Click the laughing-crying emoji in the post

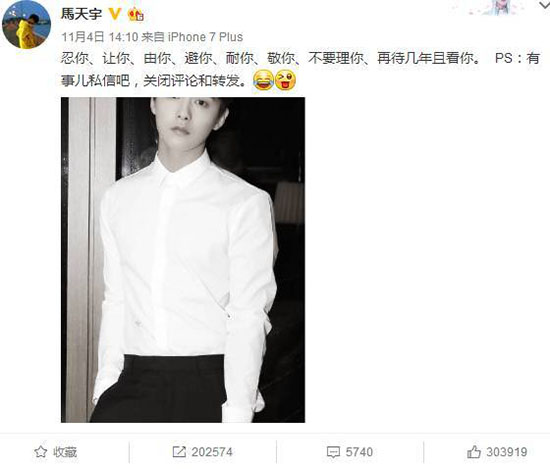click(263, 80)
